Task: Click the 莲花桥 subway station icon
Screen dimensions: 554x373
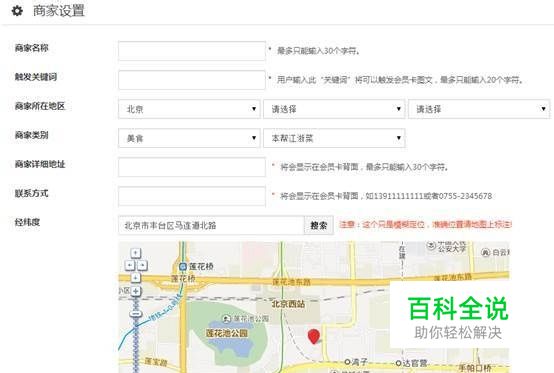Action: tap(183, 267)
